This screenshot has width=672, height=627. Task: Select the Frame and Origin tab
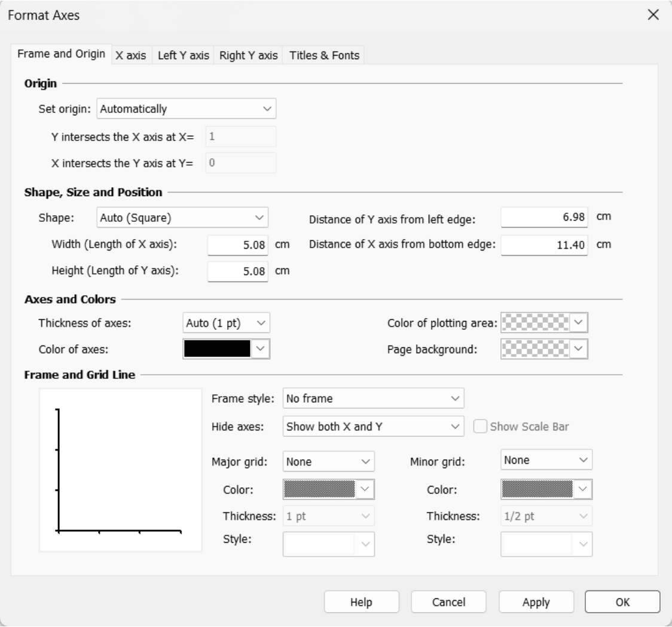pyautogui.click(x=62, y=54)
